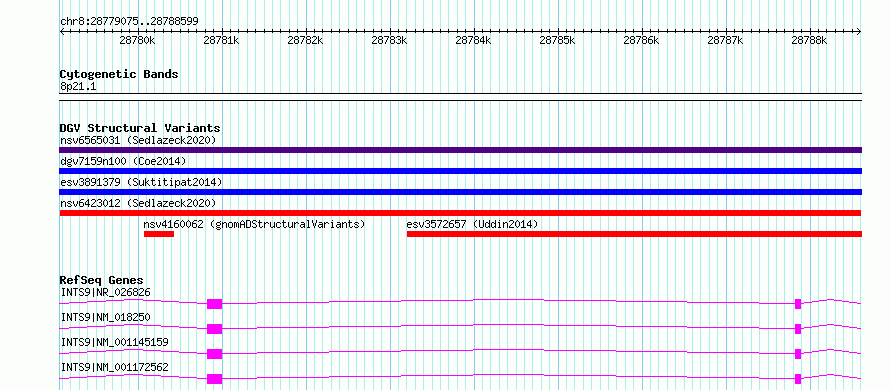Image resolution: width=890 pixels, height=390 pixels.
Task: Click the 28788k ruler position
Action: click(x=809, y=40)
